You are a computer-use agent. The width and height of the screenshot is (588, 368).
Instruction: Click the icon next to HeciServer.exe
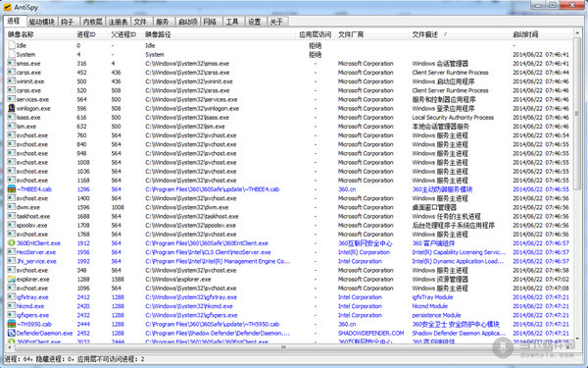(x=12, y=252)
